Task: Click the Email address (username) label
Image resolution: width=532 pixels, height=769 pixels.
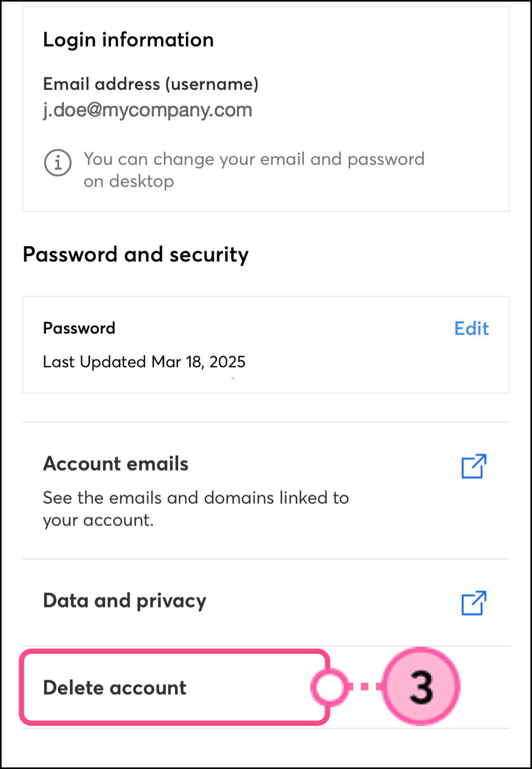Action: [151, 84]
